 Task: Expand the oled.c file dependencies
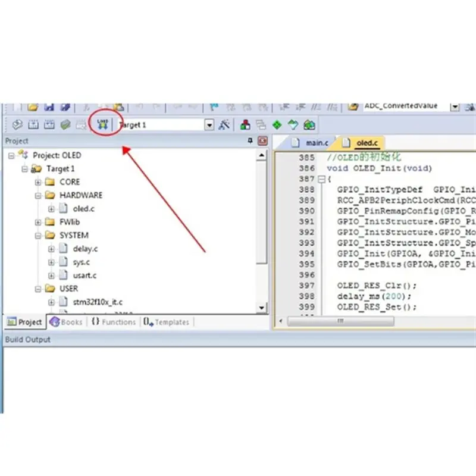coord(51,209)
